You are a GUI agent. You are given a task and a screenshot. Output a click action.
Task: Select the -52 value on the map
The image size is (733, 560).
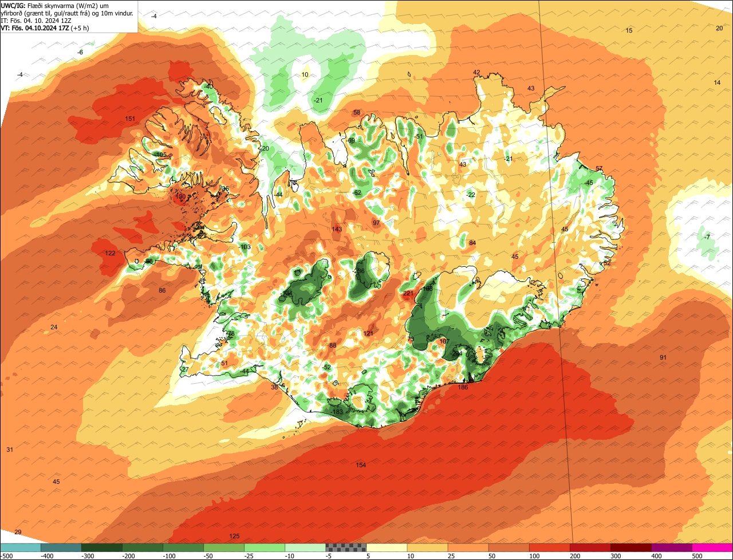[326, 367]
